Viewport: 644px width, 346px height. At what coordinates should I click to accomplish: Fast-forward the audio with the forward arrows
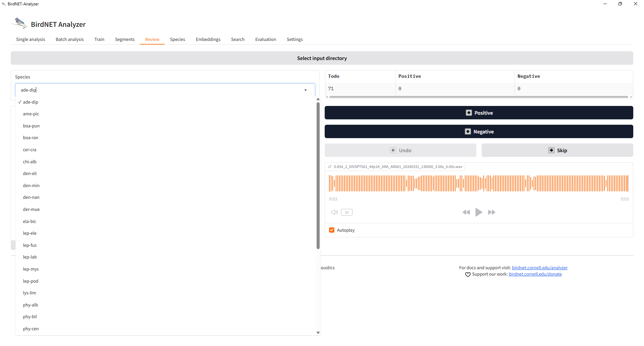(x=492, y=212)
